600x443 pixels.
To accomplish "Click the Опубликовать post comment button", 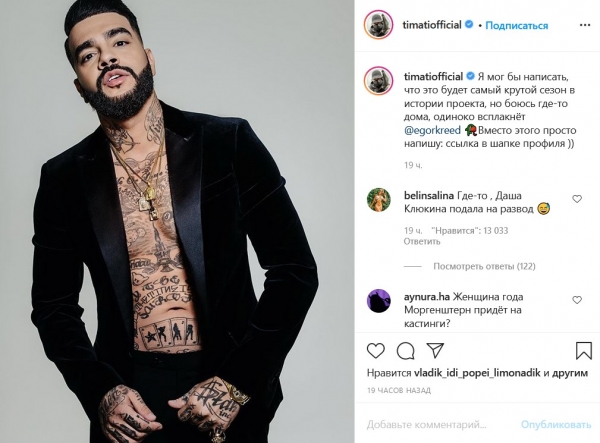I will point(556,425).
